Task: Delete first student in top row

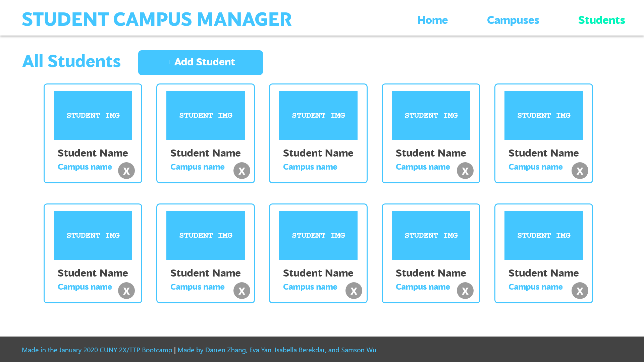Action: (x=126, y=171)
